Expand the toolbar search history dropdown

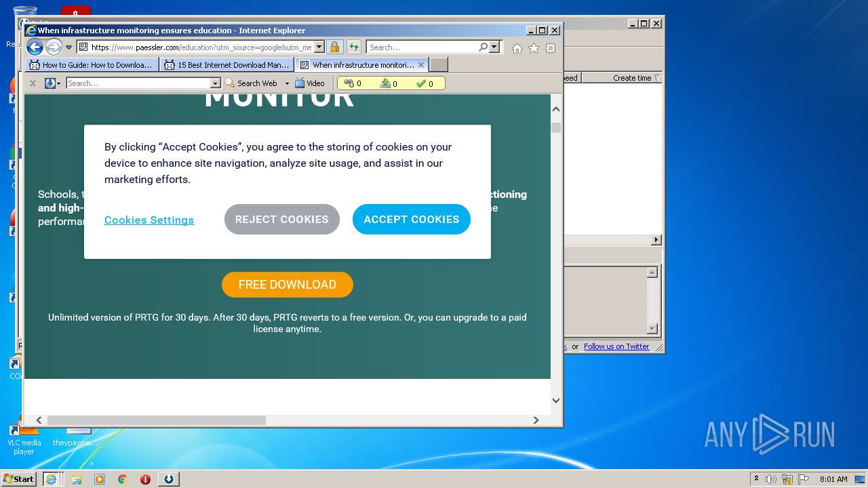click(216, 83)
